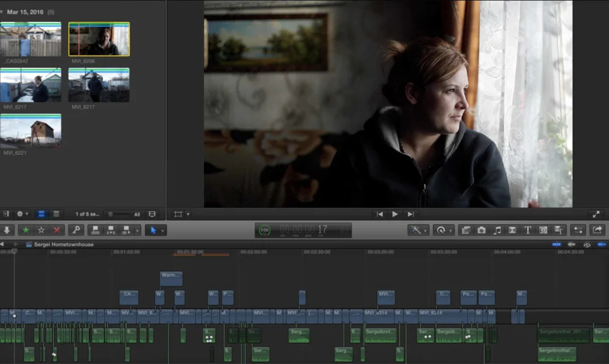
Task: Open the Photos browser camera icon
Action: (x=481, y=230)
